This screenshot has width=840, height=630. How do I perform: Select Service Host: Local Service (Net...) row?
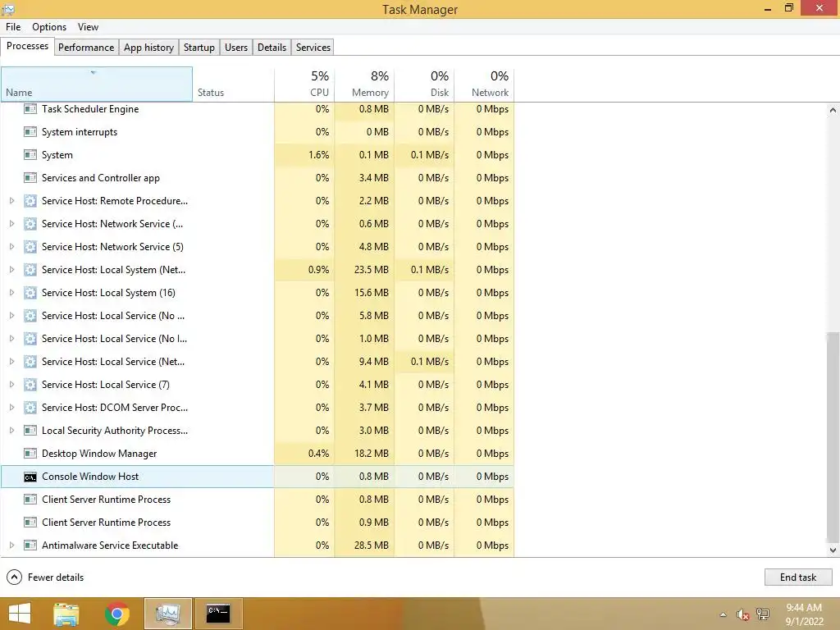(257, 362)
